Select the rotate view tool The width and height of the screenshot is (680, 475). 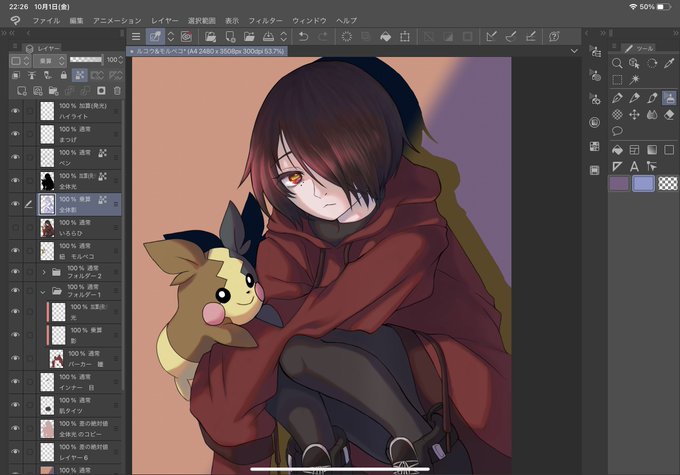[x=652, y=63]
